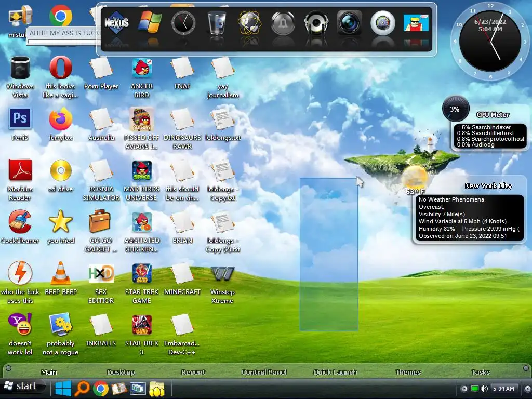Select the Embarcad... Dev-C++ icon

[x=182, y=325]
